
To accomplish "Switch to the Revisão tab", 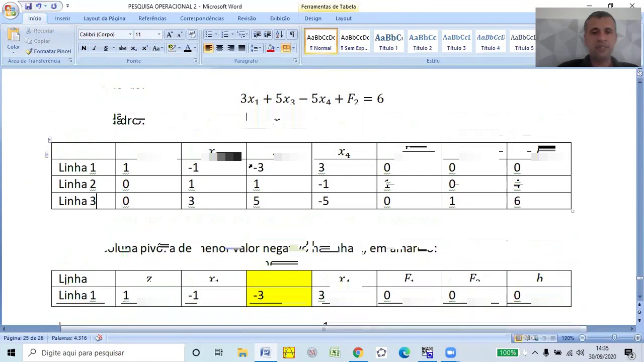I will pyautogui.click(x=247, y=19).
